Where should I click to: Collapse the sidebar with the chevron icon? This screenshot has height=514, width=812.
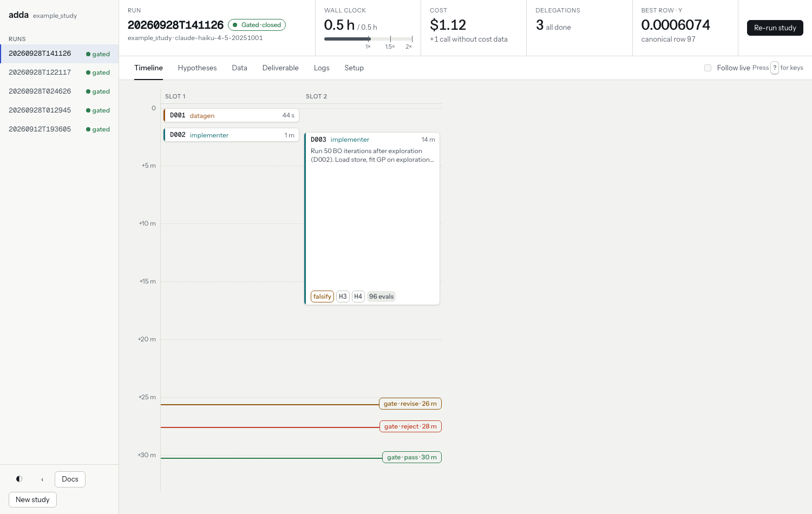[42, 479]
